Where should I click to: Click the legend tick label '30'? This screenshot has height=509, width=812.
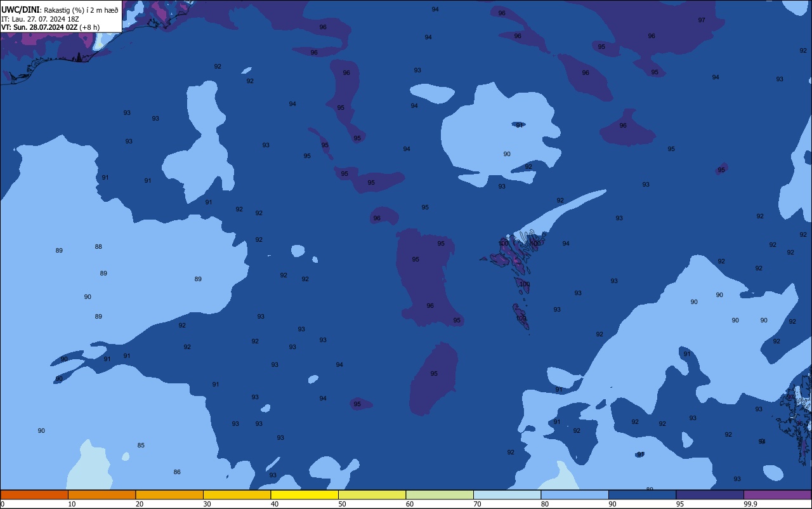pos(207,504)
